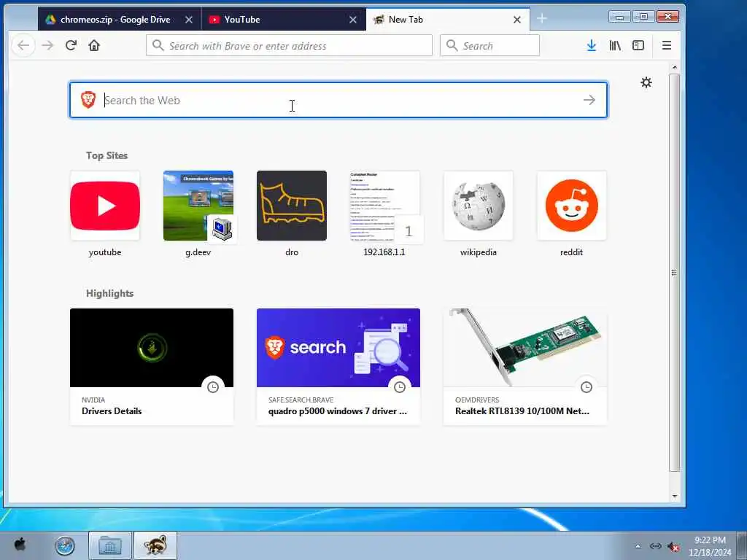Screen dimensions: 747x560
Task: Open Realtek RTL8139 highlight card
Action: pyautogui.click(x=525, y=367)
